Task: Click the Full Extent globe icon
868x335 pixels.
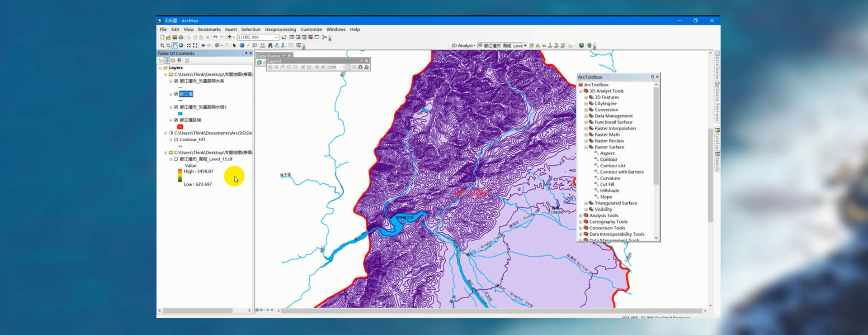Action: coord(181,45)
